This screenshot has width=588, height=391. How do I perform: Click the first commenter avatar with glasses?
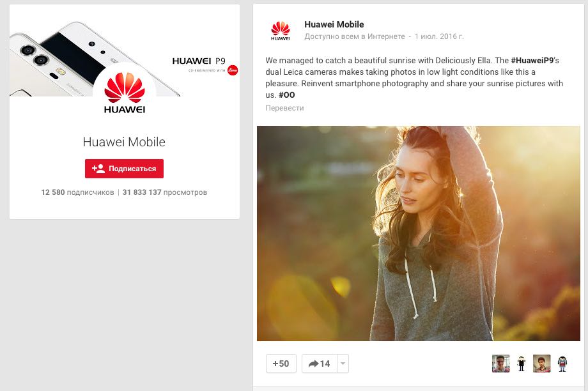coord(500,364)
